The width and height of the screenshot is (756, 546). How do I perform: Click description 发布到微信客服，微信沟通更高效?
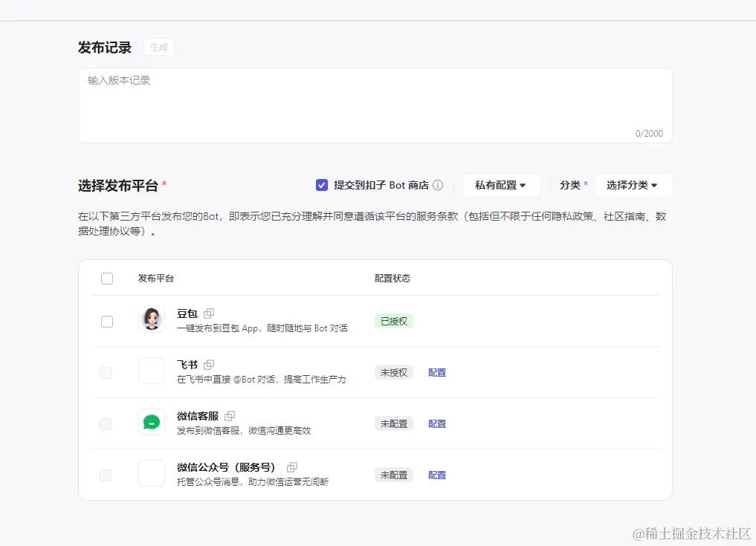[244, 430]
